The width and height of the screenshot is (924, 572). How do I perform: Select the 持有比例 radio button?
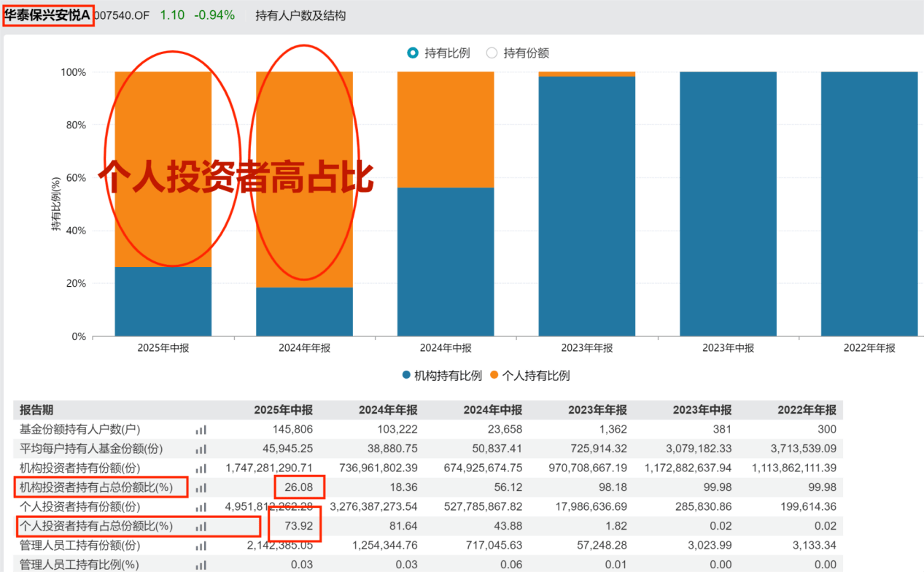[x=413, y=53]
